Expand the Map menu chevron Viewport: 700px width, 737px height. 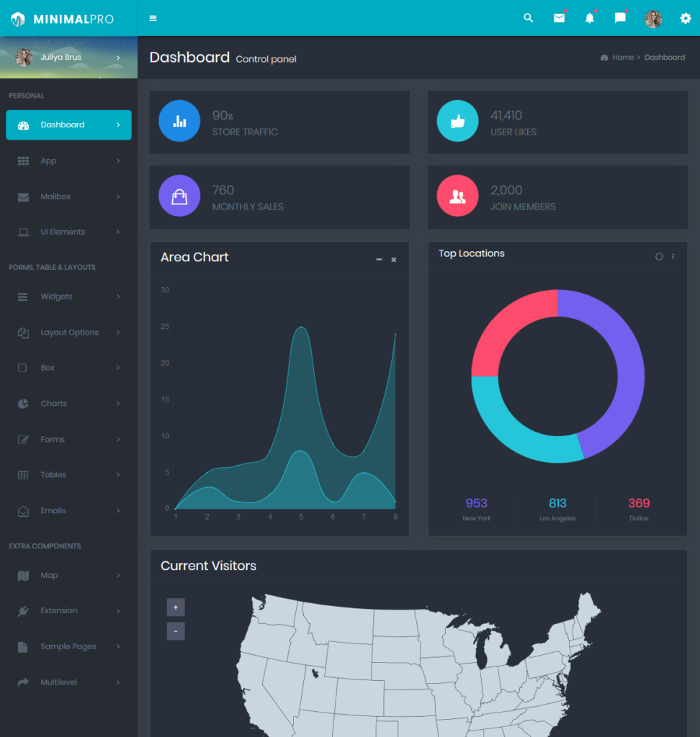118,575
